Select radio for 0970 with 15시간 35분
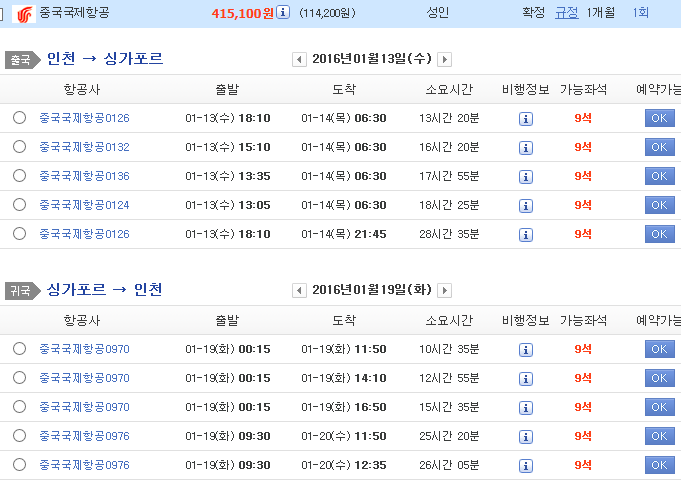The height and width of the screenshot is (489, 681). tap(19, 407)
